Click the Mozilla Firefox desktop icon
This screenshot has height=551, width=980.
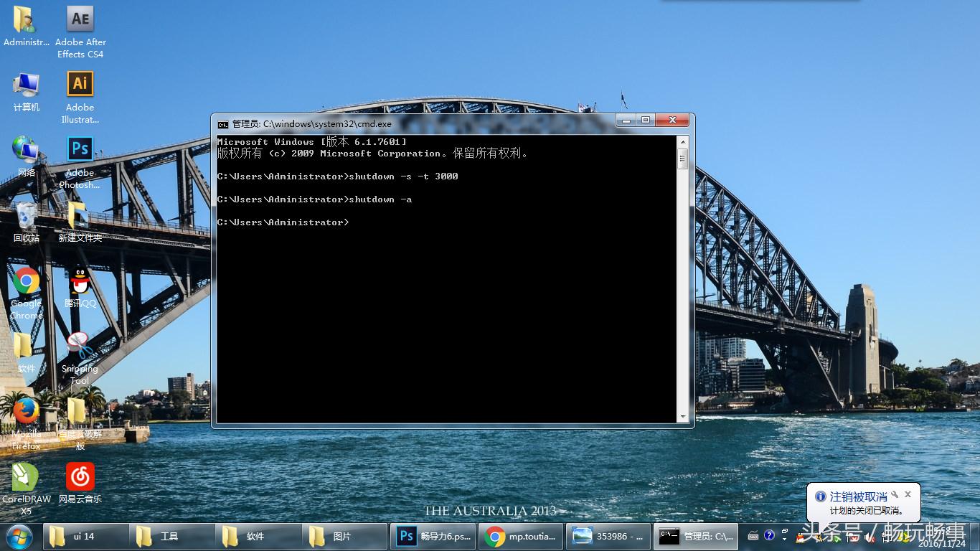(x=26, y=411)
